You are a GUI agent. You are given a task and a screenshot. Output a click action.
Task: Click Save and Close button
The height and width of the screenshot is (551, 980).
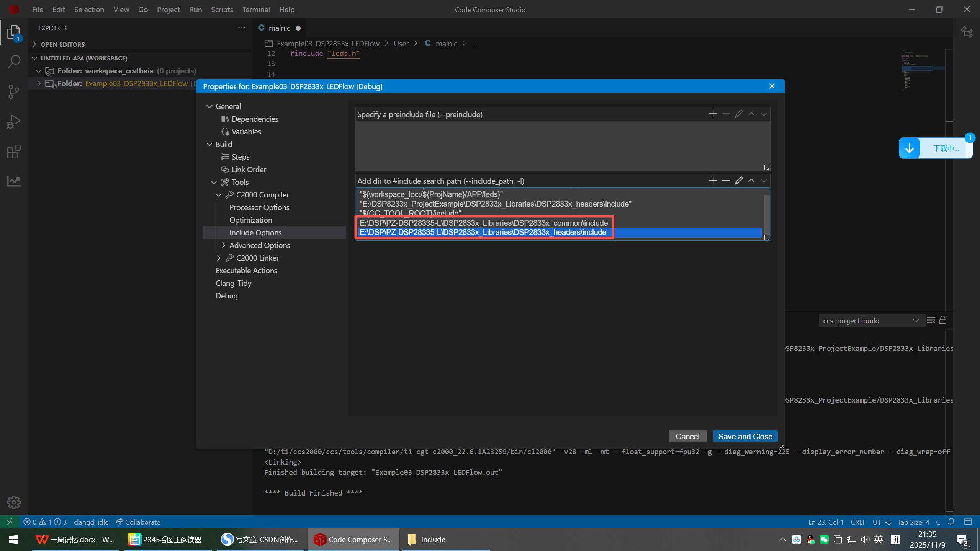[745, 436]
